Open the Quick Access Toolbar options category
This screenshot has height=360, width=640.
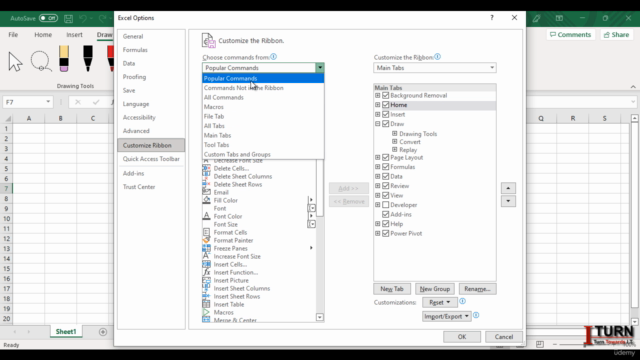coord(151,159)
